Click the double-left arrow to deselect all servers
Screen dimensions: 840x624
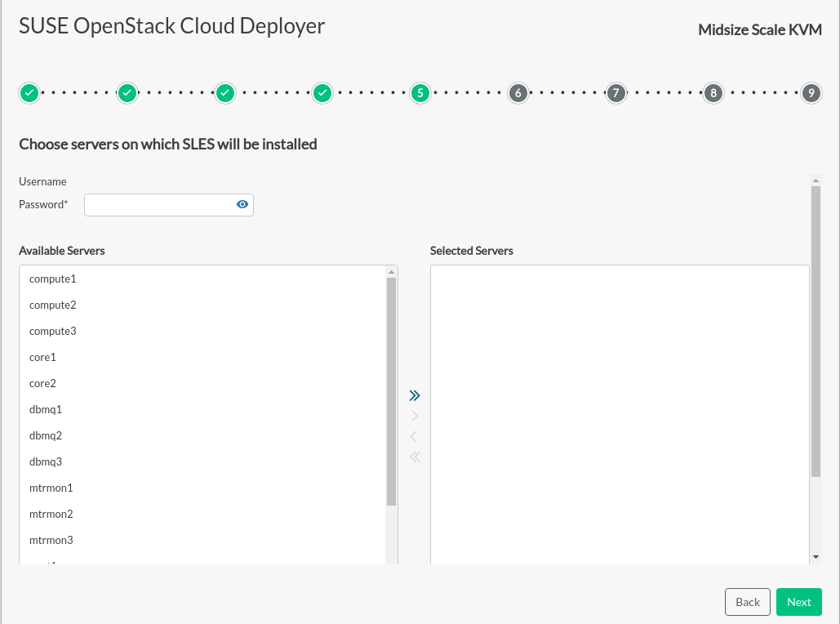coord(415,457)
